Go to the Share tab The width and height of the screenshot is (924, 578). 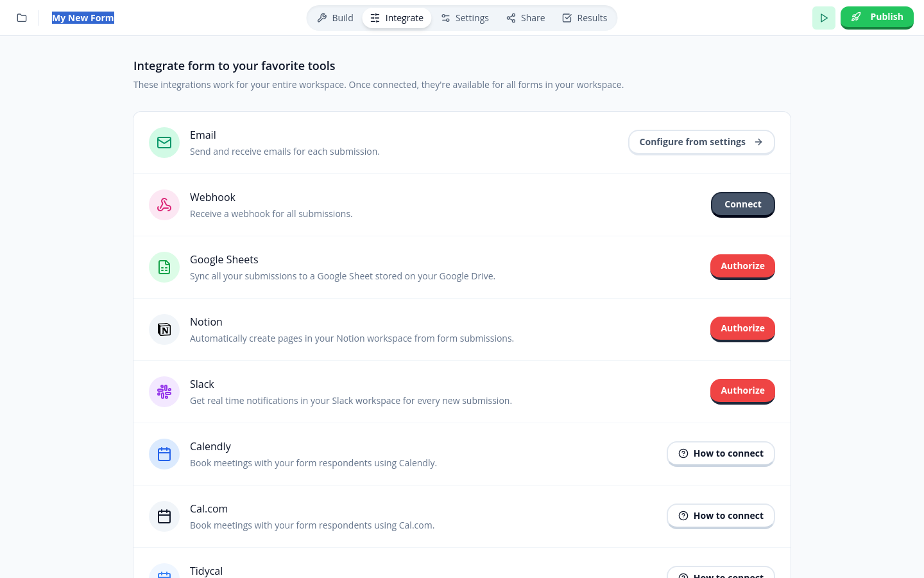pyautogui.click(x=526, y=18)
